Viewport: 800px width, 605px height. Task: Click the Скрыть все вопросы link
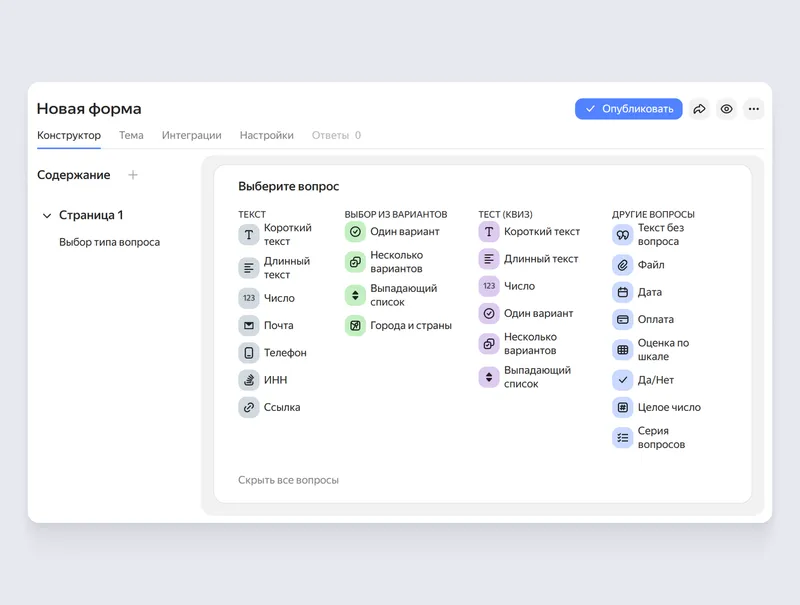pyautogui.click(x=288, y=480)
